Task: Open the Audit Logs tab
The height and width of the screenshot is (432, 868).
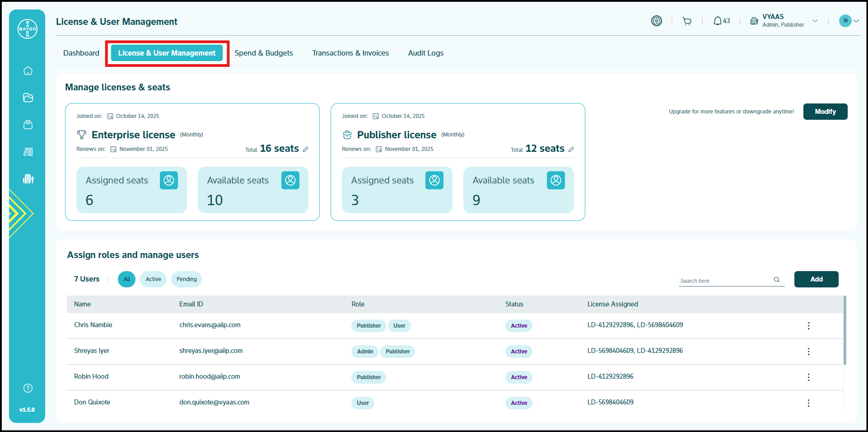Action: pyautogui.click(x=425, y=53)
